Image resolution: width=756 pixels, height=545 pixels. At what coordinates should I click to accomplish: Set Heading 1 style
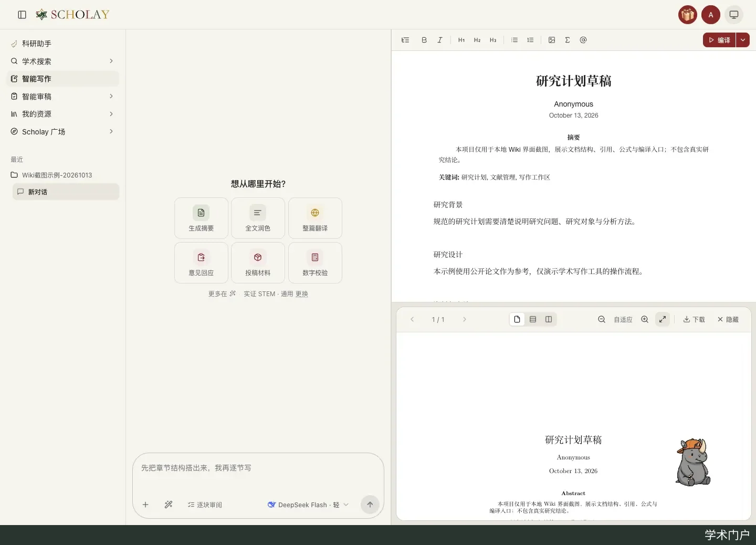461,40
